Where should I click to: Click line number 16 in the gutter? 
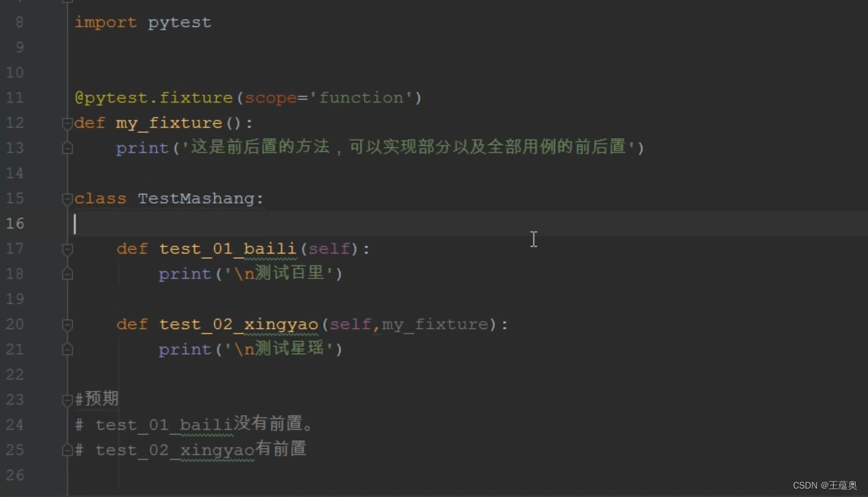(15, 223)
